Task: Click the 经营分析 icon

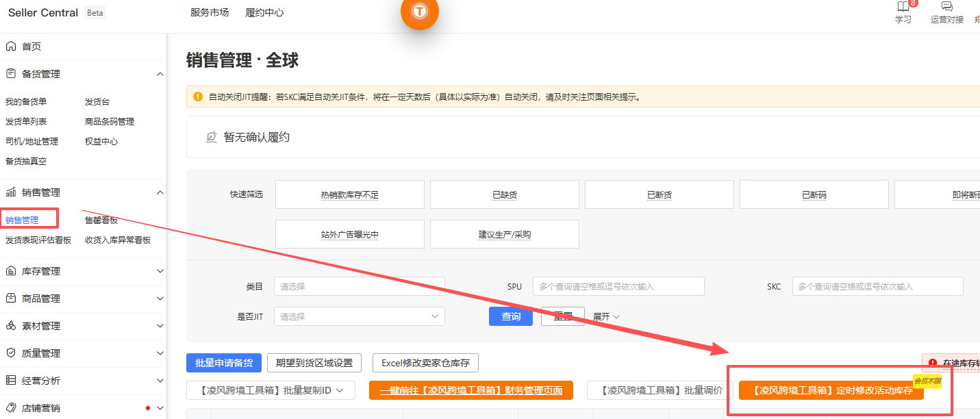Action: pos(11,381)
